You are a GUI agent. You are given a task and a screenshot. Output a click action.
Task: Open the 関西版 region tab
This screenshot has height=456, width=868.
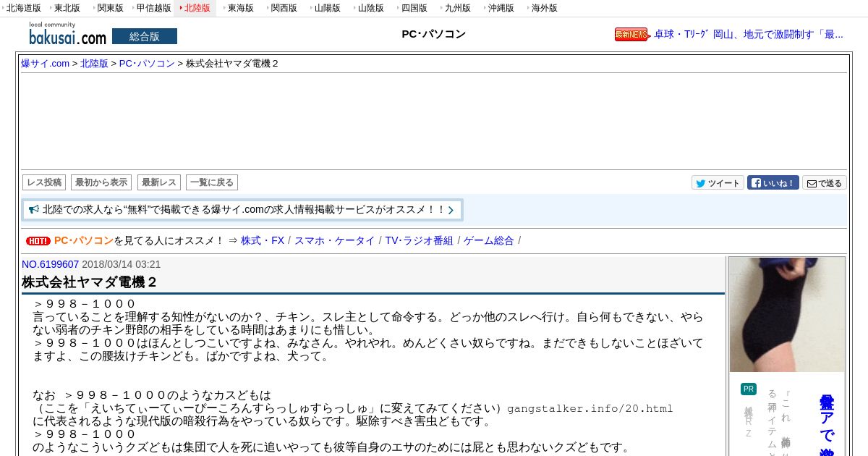pyautogui.click(x=284, y=8)
